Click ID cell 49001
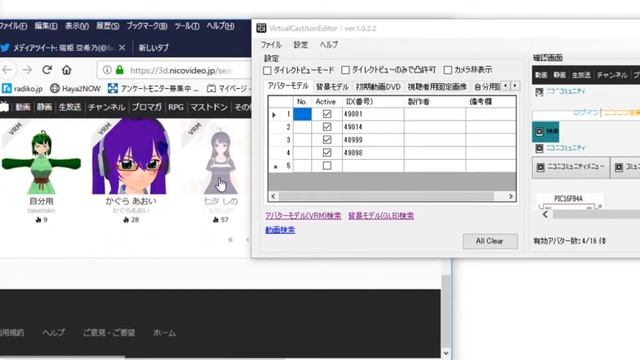Image resolution: width=640 pixels, height=360 pixels. point(373,114)
